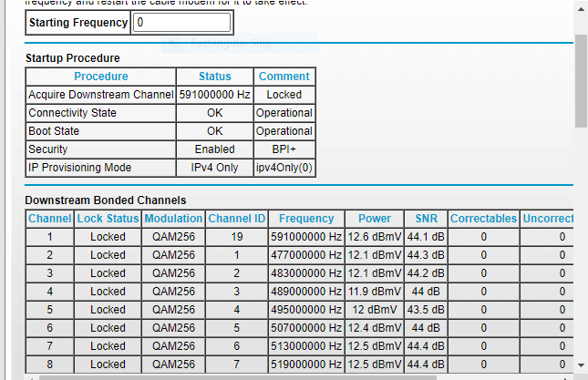Select the 12.4 dBmV power cell
588x380 pixels.
[x=375, y=328]
